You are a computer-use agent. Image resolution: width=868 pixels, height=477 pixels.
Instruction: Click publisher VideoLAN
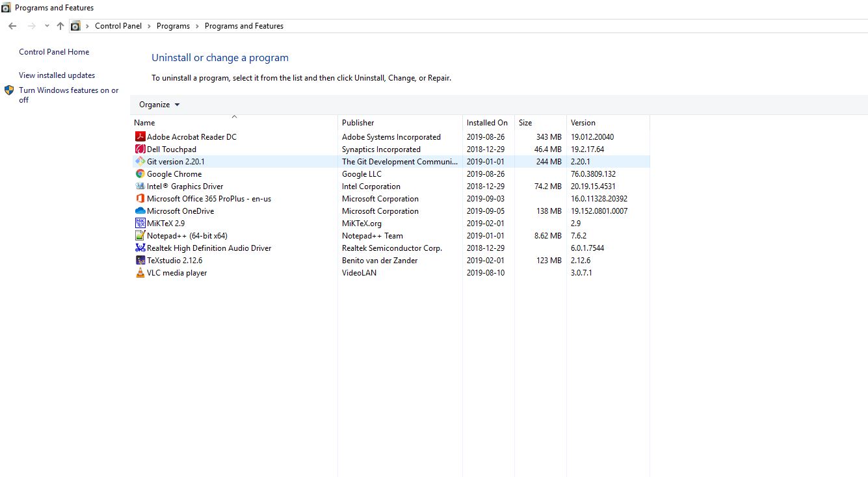coord(359,272)
